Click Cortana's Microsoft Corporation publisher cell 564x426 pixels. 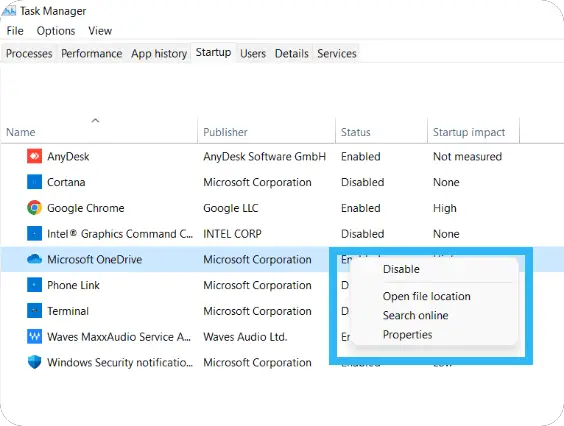coord(257,182)
